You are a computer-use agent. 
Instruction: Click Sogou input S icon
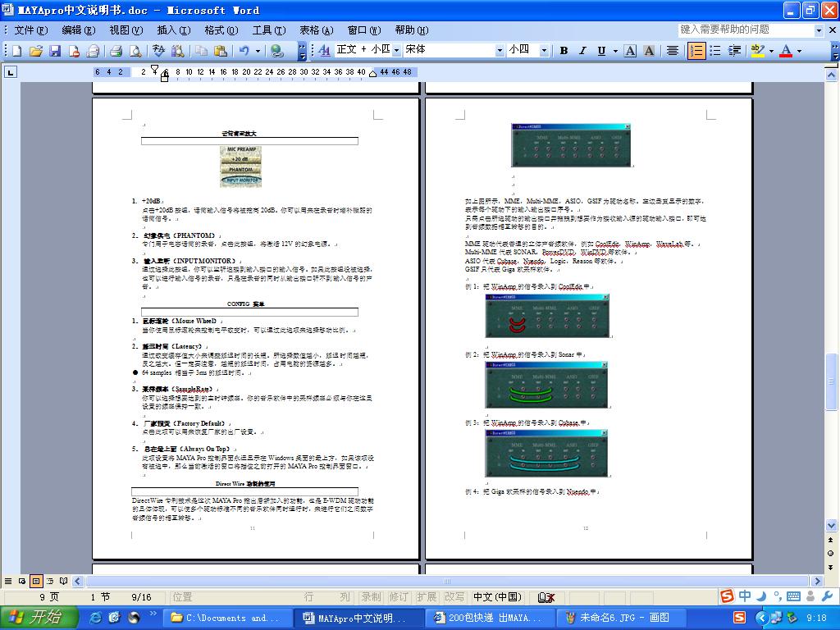click(727, 596)
